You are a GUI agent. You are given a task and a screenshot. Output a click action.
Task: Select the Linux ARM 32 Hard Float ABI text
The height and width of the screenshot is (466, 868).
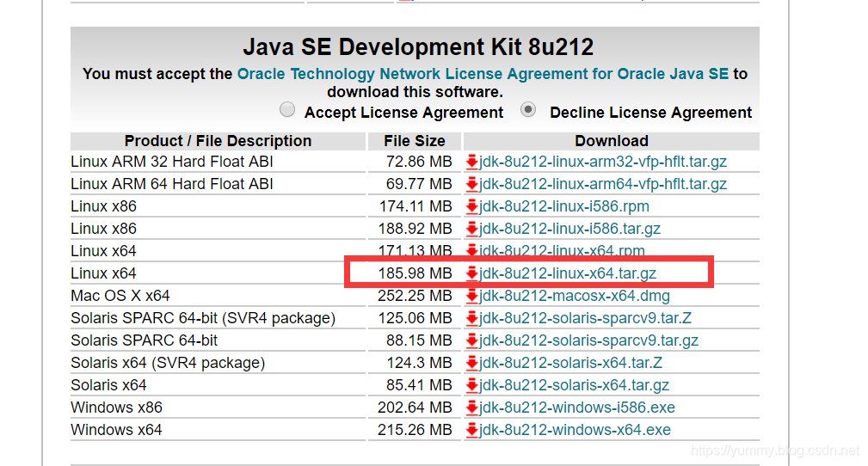click(172, 162)
